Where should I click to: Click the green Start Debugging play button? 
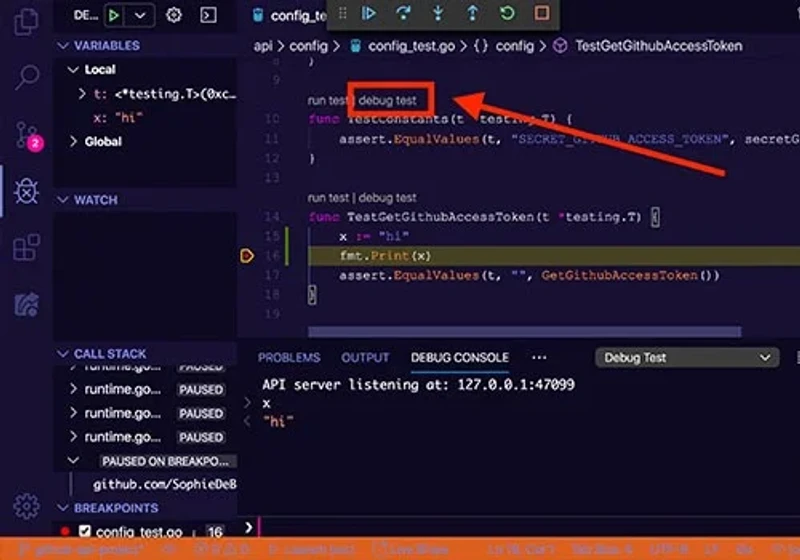(x=114, y=15)
